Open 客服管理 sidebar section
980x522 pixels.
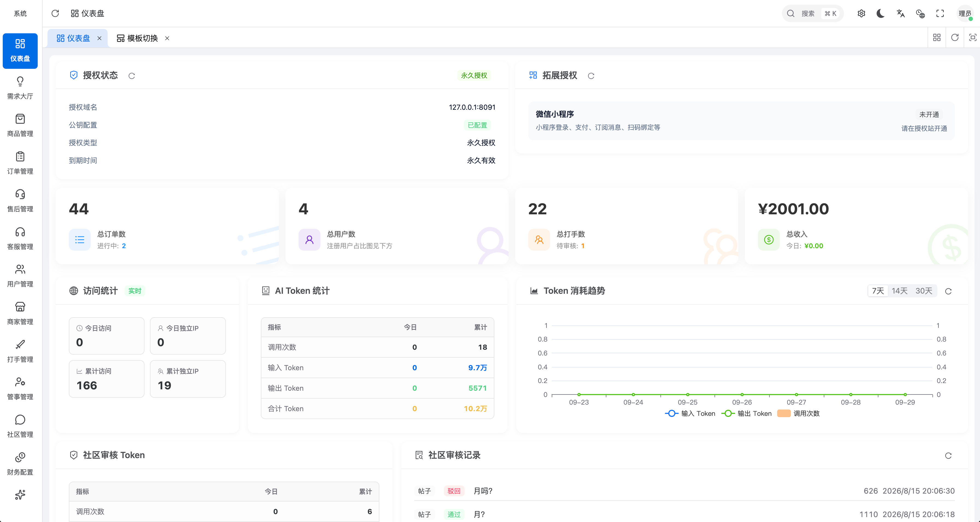[x=20, y=239]
